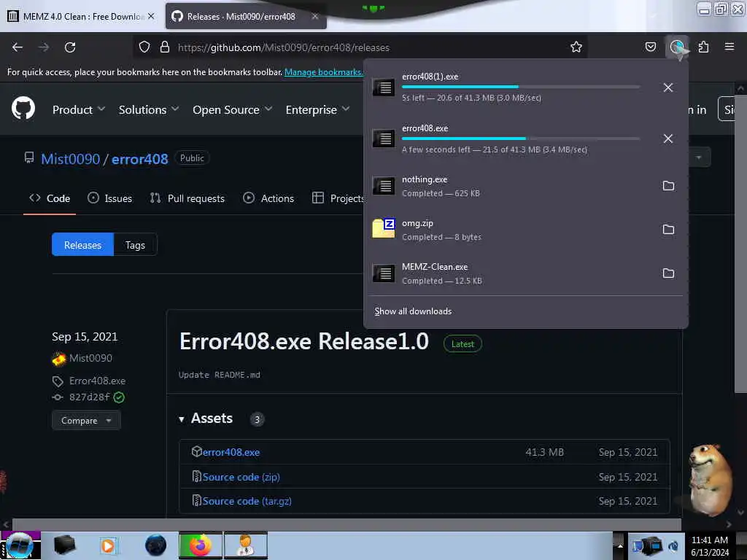Open commit 827d28f

pos(90,397)
